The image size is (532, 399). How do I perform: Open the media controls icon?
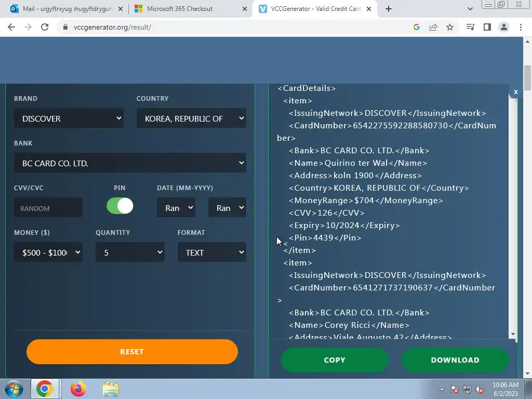pyautogui.click(x=470, y=27)
